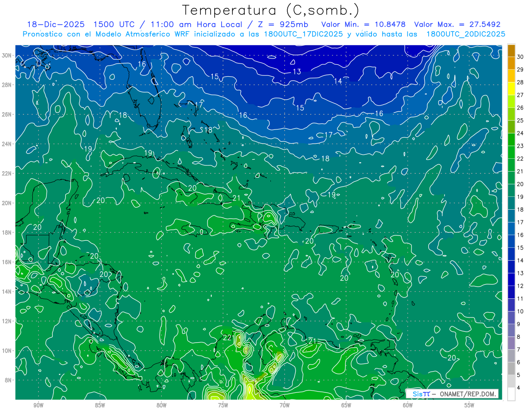
Task: Click the 90W longitude axis label
Action: click(38, 405)
